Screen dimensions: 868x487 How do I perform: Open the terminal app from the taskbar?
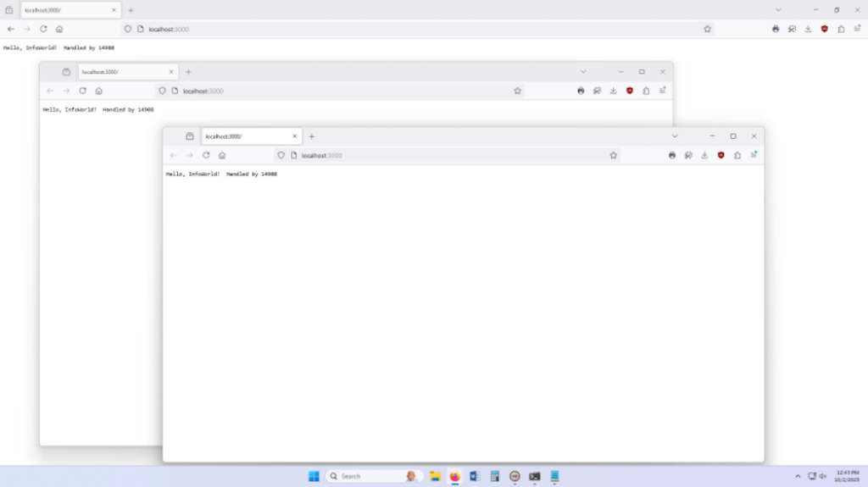click(x=535, y=476)
